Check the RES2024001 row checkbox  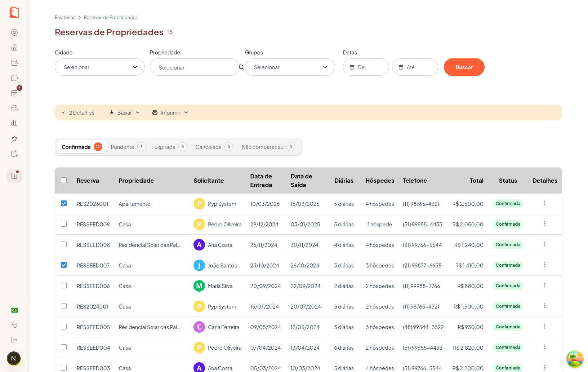pyautogui.click(x=64, y=306)
